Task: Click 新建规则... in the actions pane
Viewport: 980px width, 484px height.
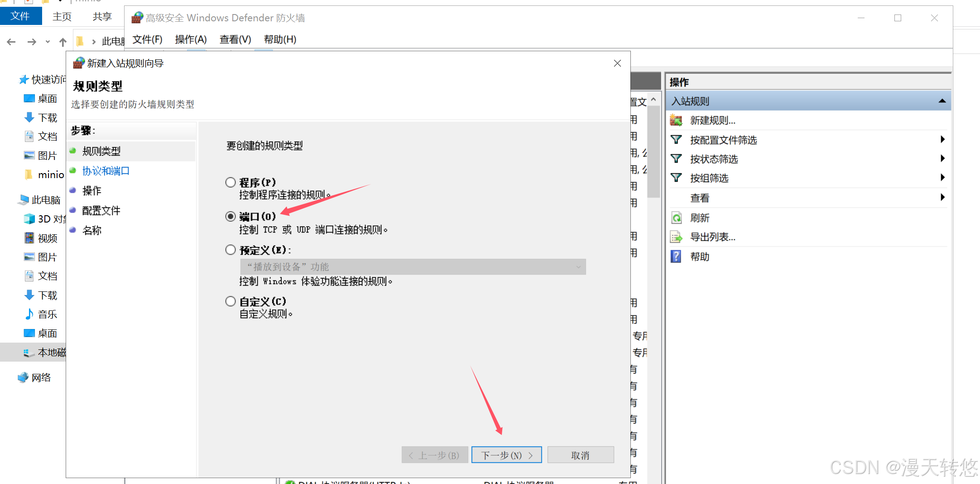Action: point(713,121)
